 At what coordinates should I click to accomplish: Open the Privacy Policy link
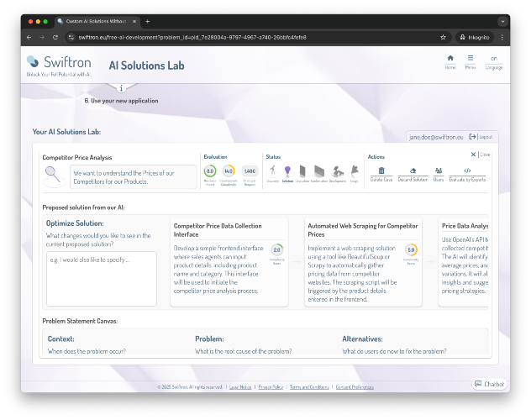point(271,387)
